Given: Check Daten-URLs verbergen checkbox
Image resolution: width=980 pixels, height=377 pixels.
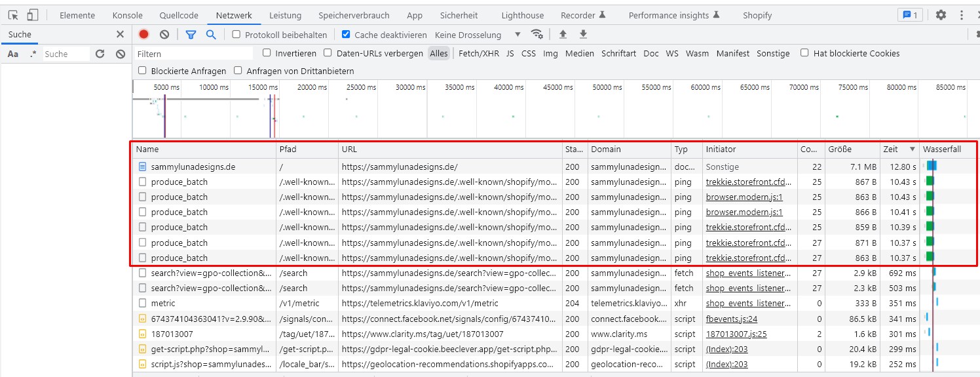Looking at the screenshot, I should [328, 53].
